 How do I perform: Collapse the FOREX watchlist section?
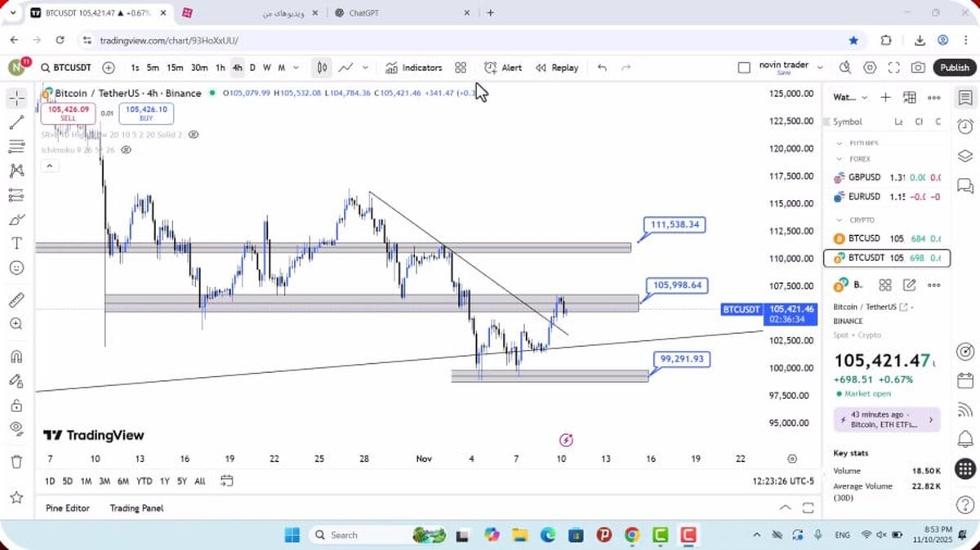pos(839,159)
